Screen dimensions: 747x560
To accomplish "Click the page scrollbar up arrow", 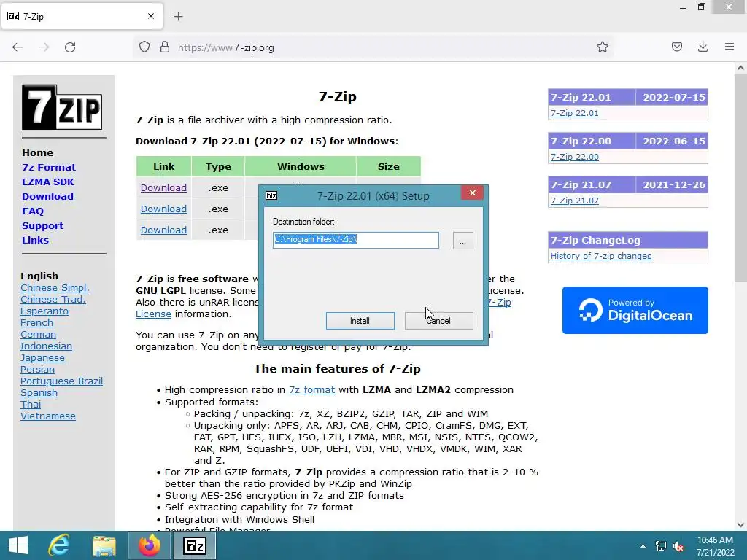I will 740,68.
